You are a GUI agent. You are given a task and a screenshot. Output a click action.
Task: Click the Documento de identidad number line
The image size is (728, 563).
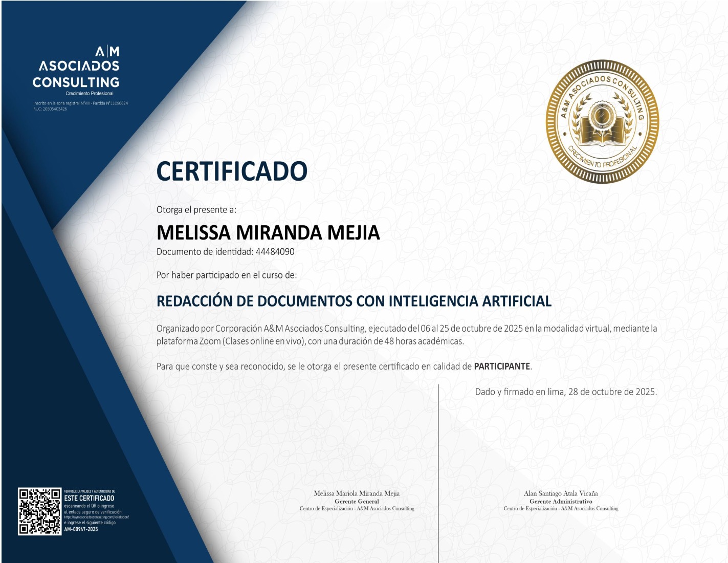click(225, 252)
